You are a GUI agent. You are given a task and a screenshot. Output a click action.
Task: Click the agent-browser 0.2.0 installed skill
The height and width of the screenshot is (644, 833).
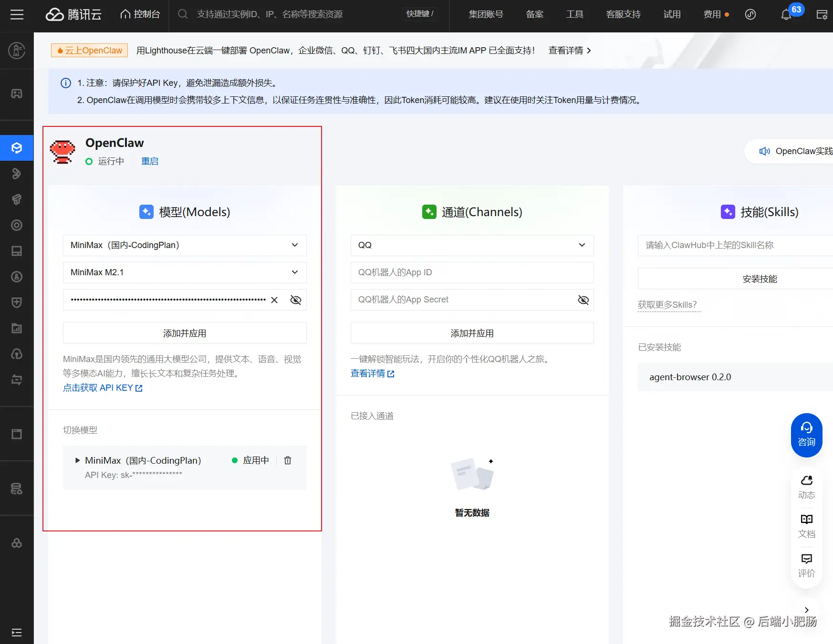pyautogui.click(x=735, y=377)
